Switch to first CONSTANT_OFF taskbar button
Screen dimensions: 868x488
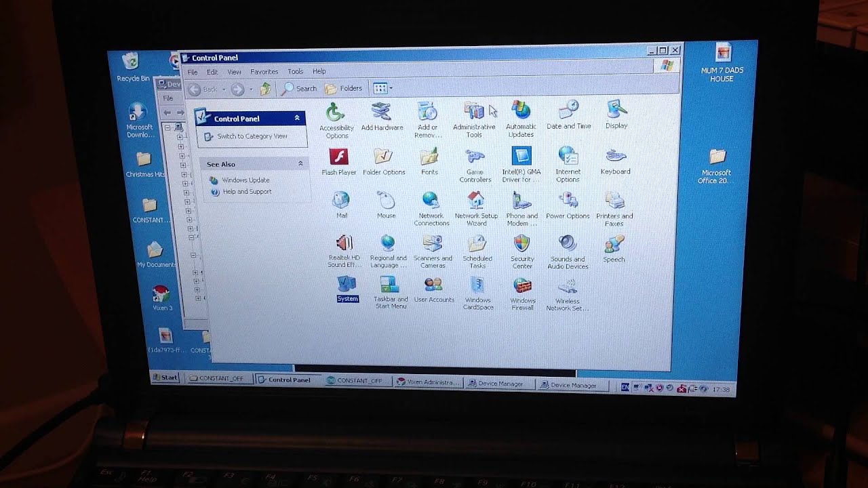218,379
